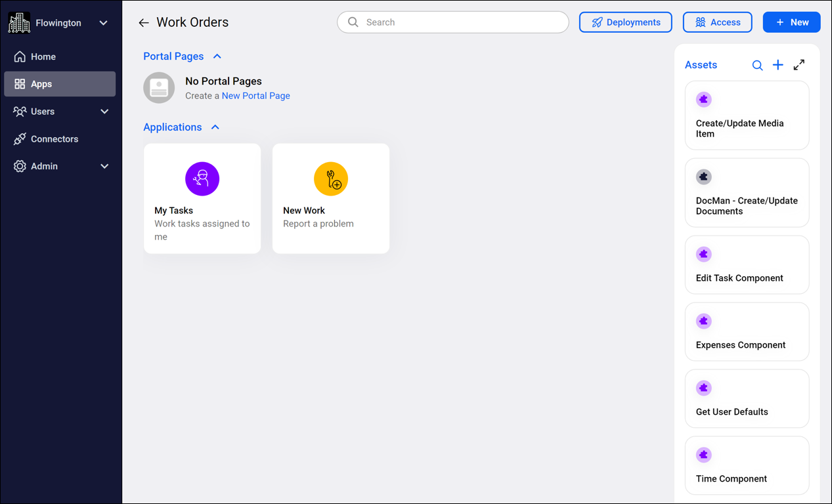The width and height of the screenshot is (832, 504).
Task: Click the Home house icon
Action: click(x=20, y=56)
